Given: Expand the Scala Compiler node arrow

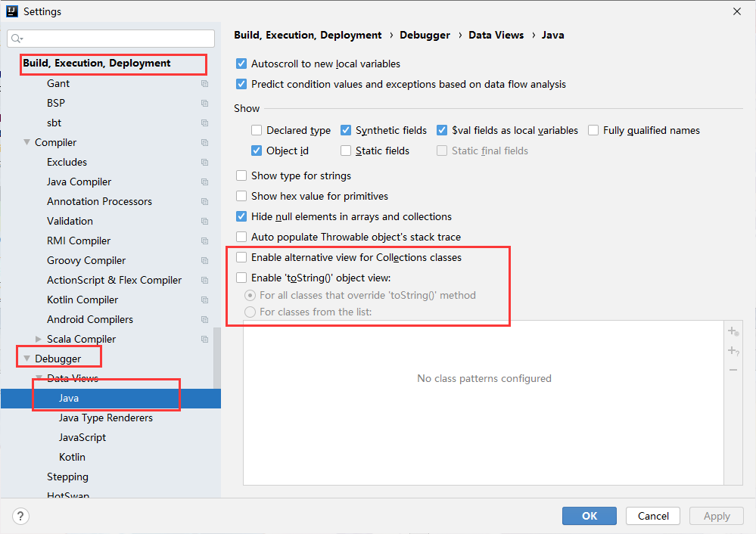Looking at the screenshot, I should click(x=39, y=340).
